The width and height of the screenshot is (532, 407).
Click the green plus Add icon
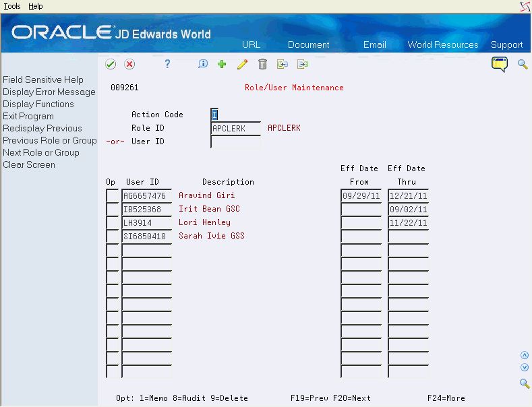(x=222, y=64)
